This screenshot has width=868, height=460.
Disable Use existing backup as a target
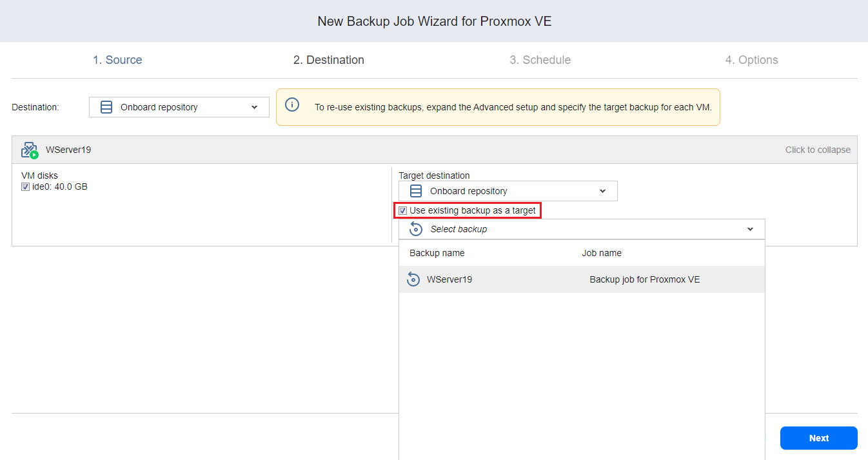(403, 210)
